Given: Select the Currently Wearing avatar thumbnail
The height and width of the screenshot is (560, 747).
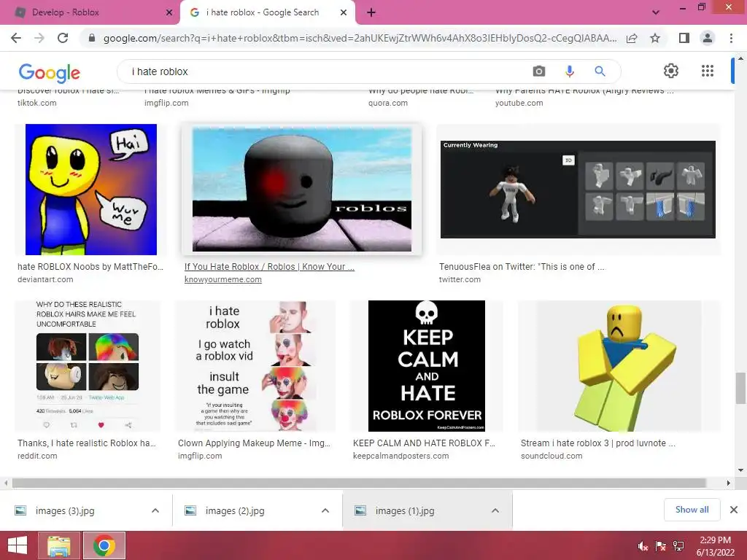Looking at the screenshot, I should (x=578, y=190).
